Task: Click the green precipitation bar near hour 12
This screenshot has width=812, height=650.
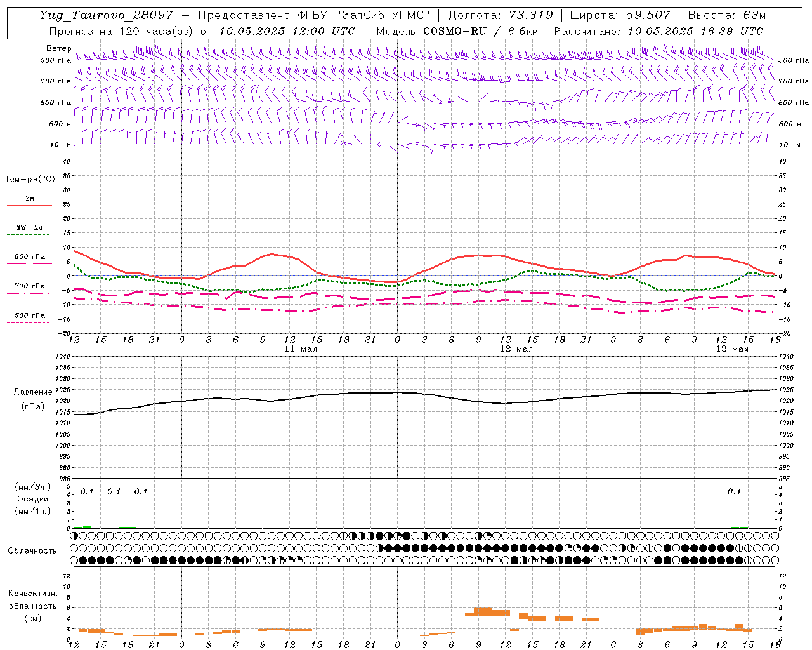Action: pos(87,527)
